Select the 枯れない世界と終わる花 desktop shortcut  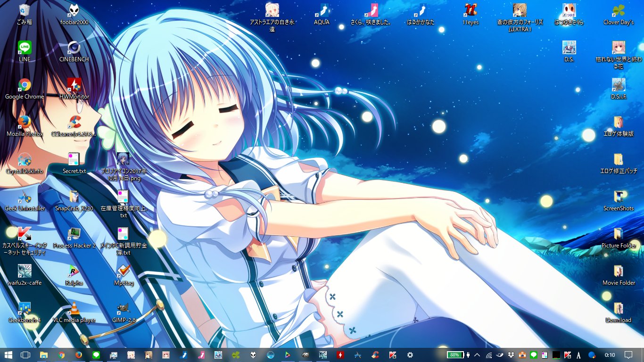tap(619, 55)
